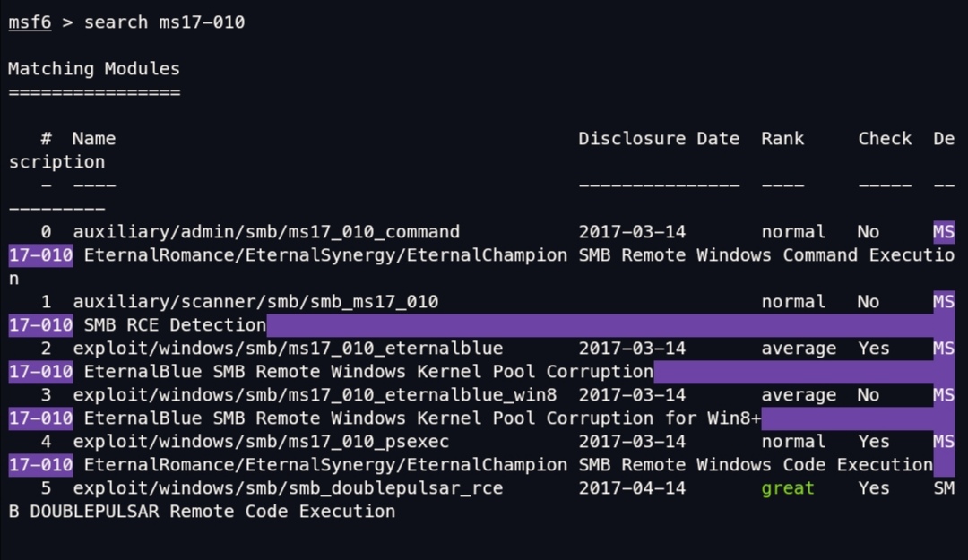Select the green great rank text
This screenshot has width=968, height=560.
(787, 487)
